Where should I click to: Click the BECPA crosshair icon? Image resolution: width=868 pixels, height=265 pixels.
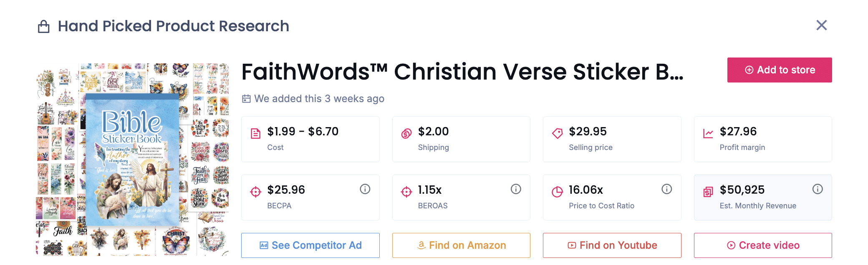click(255, 192)
